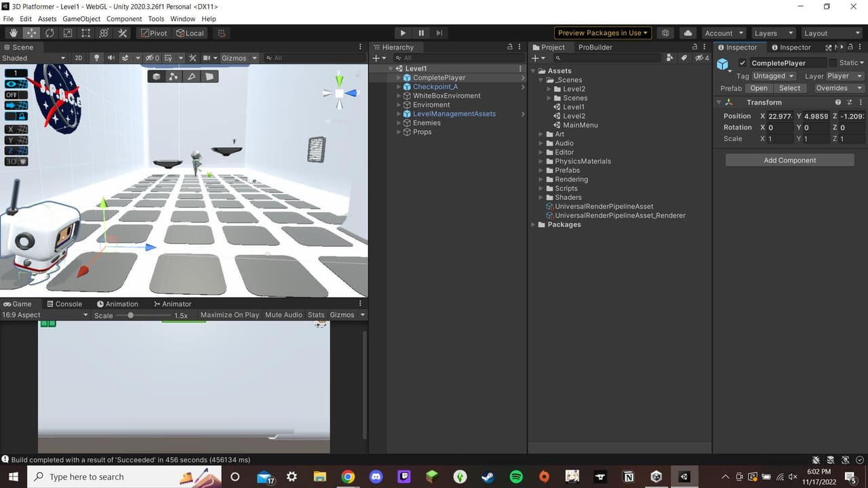Toggle hidden objects visibility in Scene

coord(153,58)
